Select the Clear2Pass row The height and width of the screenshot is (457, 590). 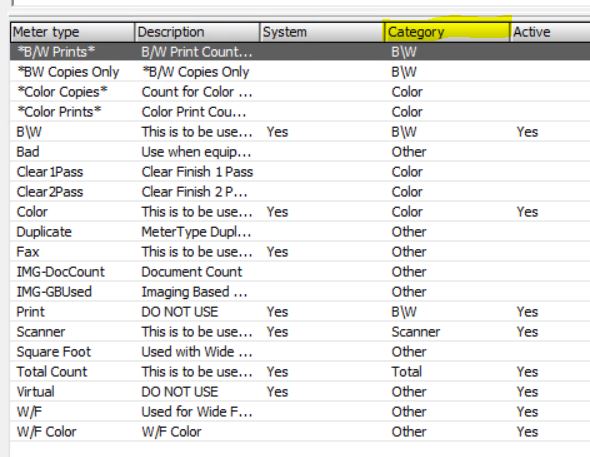pyautogui.click(x=300, y=192)
